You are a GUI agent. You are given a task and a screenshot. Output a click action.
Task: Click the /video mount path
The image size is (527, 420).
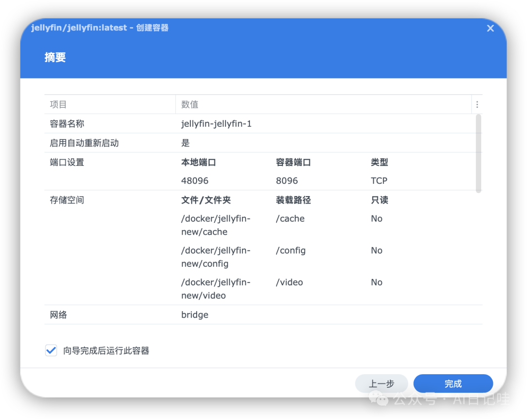pyautogui.click(x=289, y=282)
